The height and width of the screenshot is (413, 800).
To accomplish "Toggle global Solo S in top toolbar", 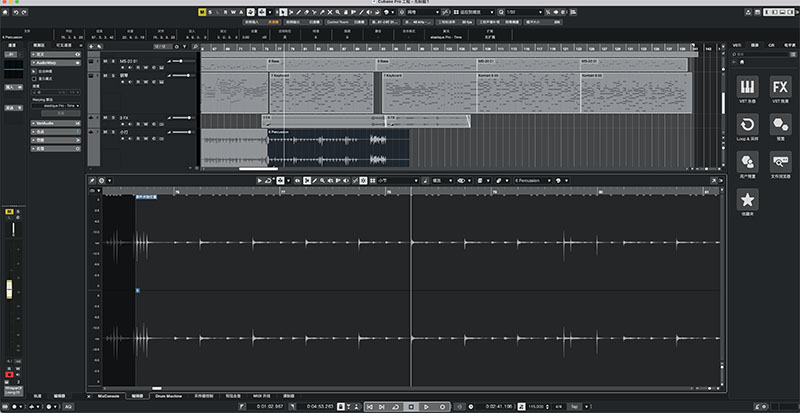I will tap(210, 12).
